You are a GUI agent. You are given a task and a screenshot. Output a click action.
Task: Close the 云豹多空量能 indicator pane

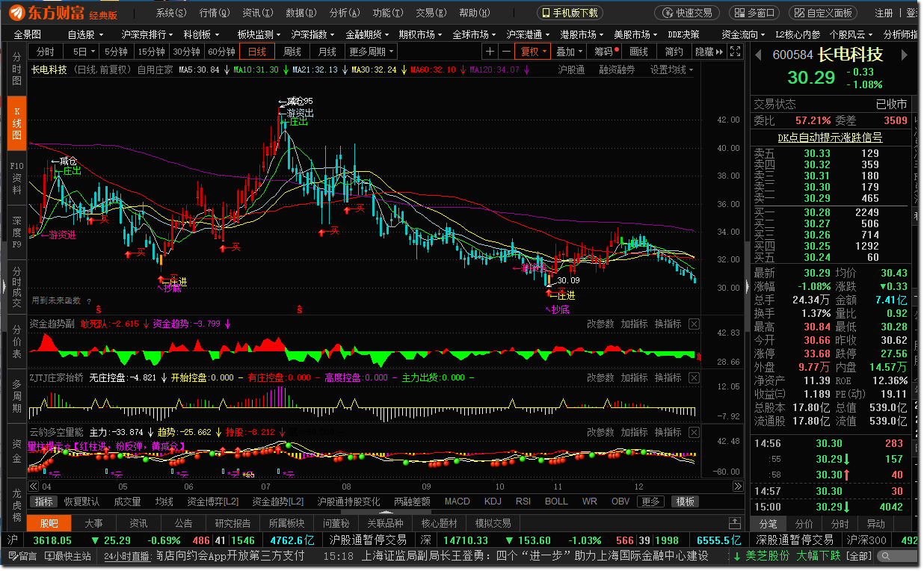(x=694, y=432)
